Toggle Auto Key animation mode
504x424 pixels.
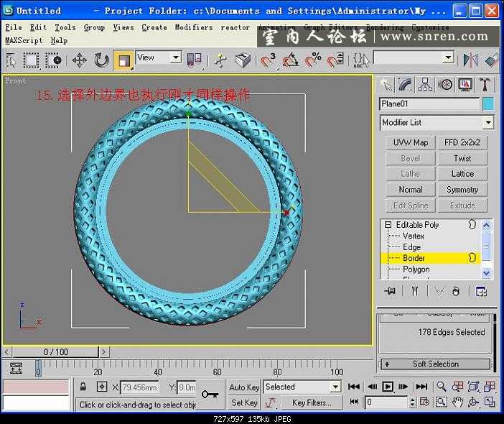point(244,387)
